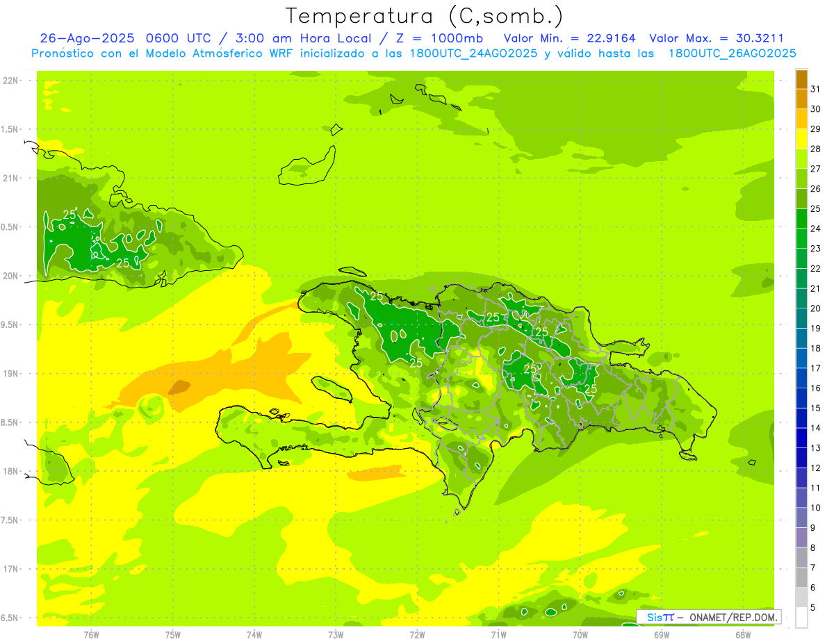Click the '21N' latitude axis label
Image resolution: width=834 pixels, height=644 pixels.
[x=11, y=179]
